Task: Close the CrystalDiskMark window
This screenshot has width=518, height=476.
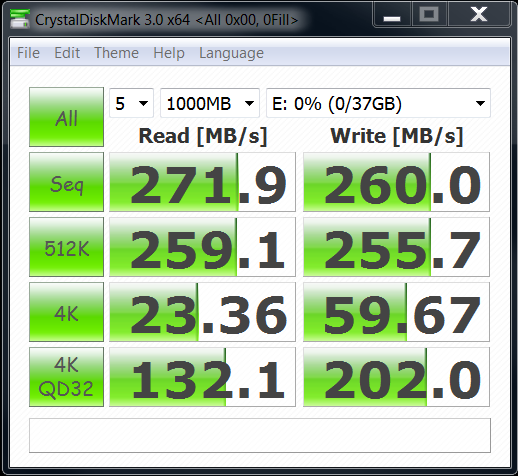Action: coord(479,14)
